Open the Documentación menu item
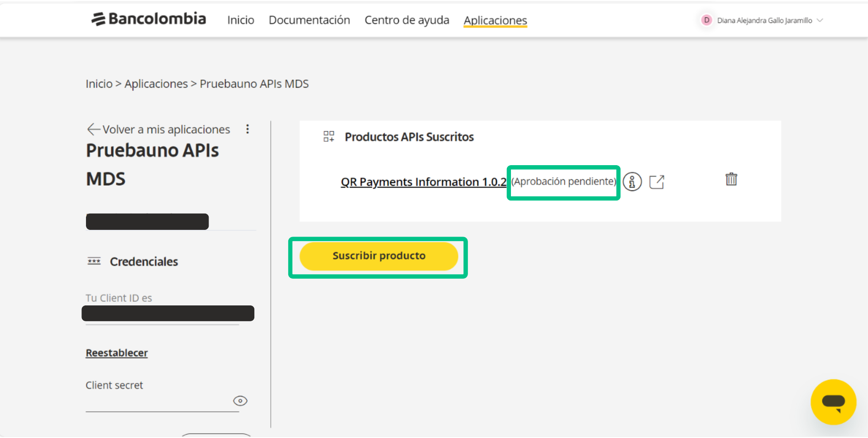The height and width of the screenshot is (438, 868). (x=309, y=20)
